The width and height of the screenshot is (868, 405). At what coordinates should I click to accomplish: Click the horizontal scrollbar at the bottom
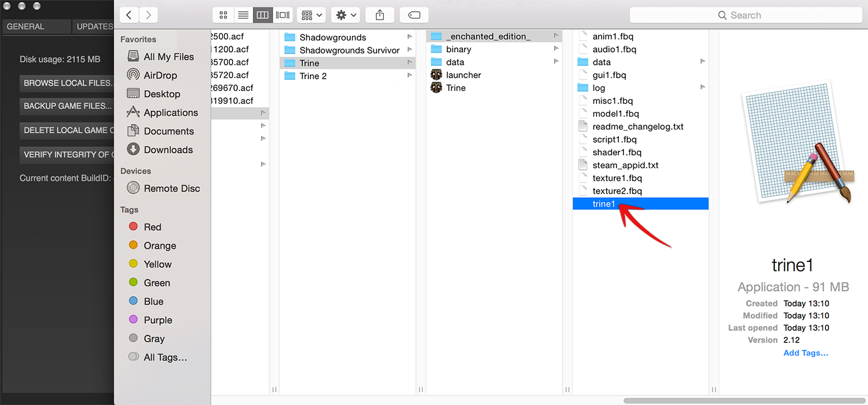746,400
